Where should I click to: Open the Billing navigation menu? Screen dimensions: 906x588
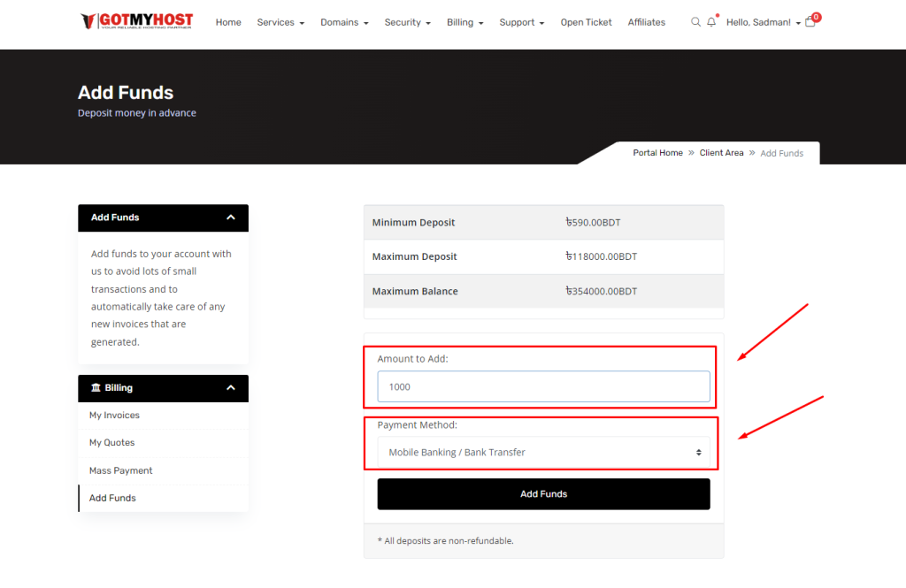point(465,22)
